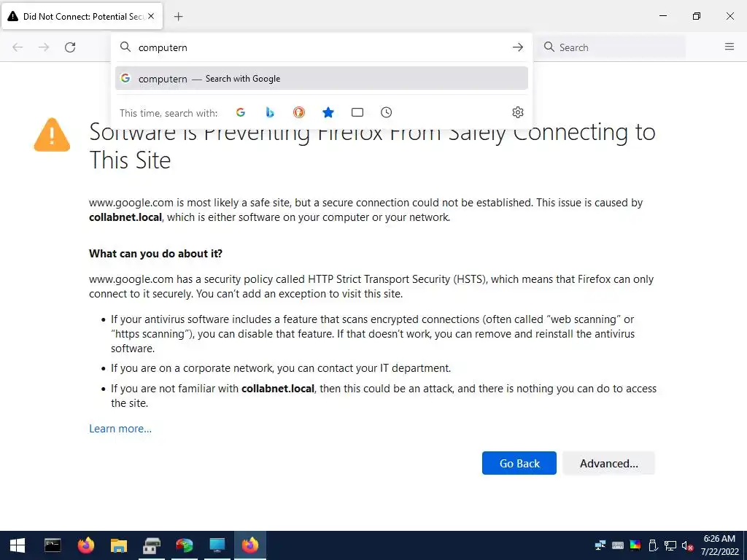Switch to the 'Did Not Connect' tab
The width and height of the screenshot is (747, 560).
point(82,16)
